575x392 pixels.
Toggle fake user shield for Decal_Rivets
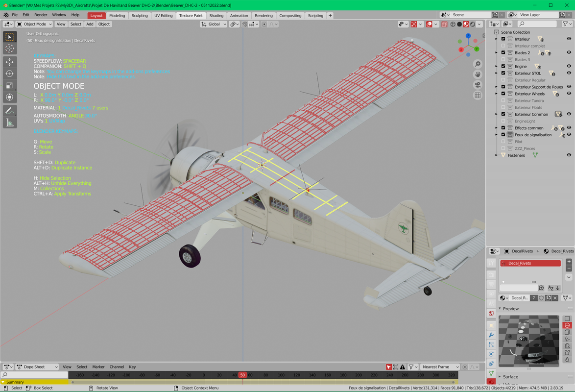541,298
